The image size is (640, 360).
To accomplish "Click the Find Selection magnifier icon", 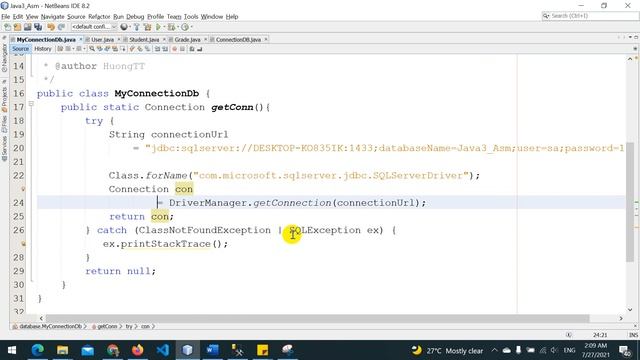I will [92, 49].
